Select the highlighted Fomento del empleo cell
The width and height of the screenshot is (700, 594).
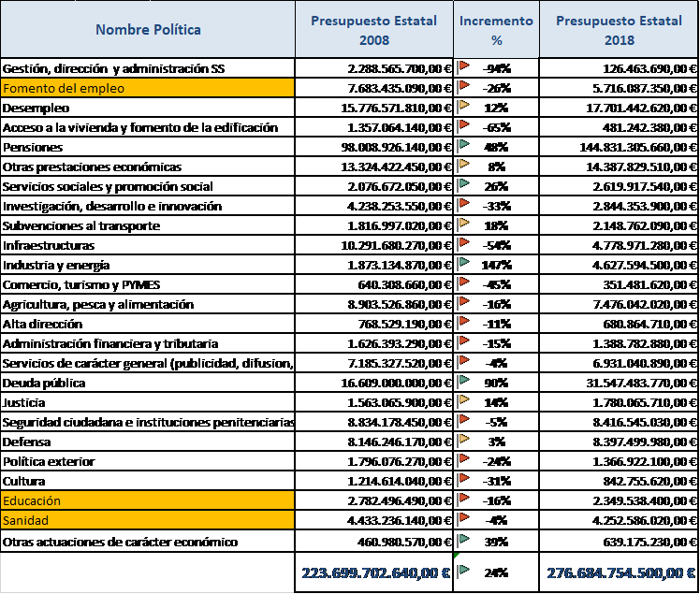pyautogui.click(x=148, y=88)
